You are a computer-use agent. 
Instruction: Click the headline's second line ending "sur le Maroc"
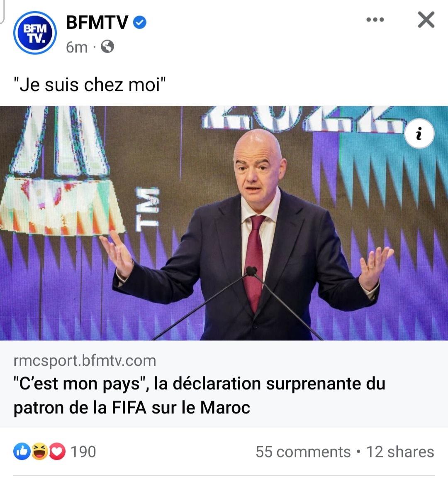click(x=131, y=408)
